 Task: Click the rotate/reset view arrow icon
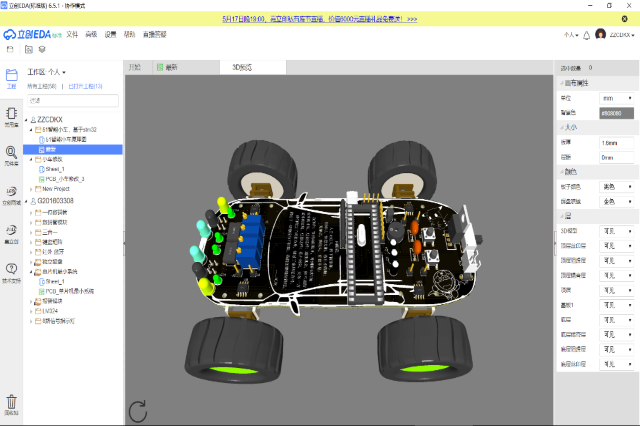click(x=138, y=410)
